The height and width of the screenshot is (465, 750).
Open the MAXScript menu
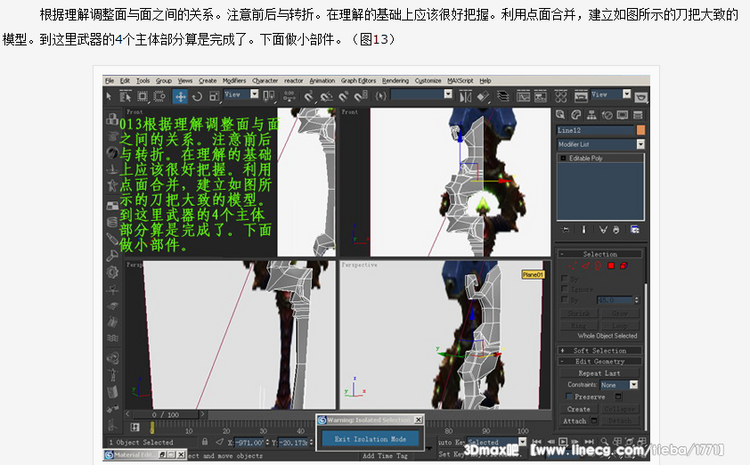pos(460,80)
